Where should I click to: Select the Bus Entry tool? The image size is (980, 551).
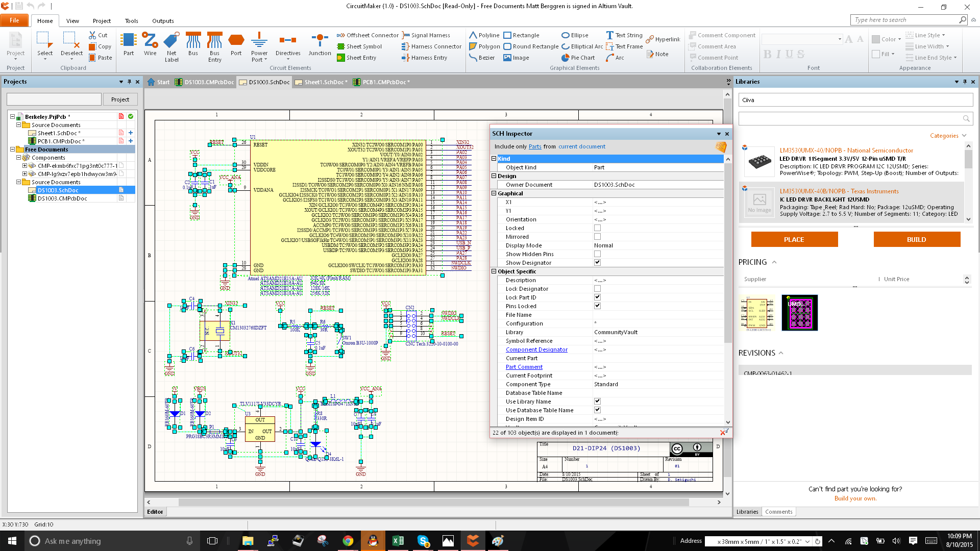click(214, 47)
